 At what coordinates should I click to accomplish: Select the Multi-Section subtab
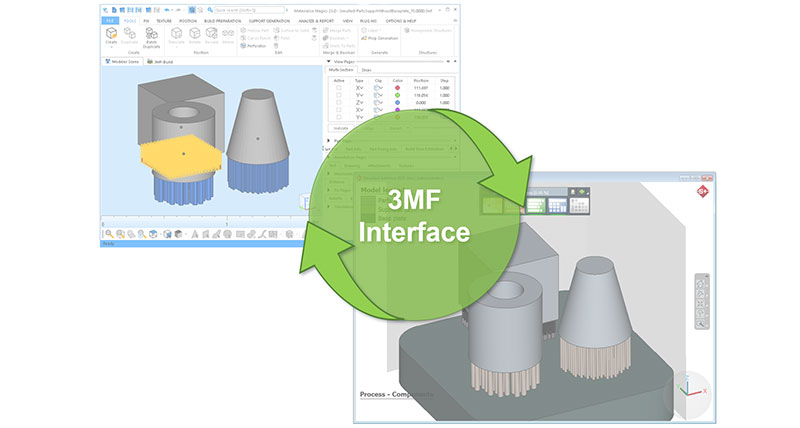click(341, 70)
